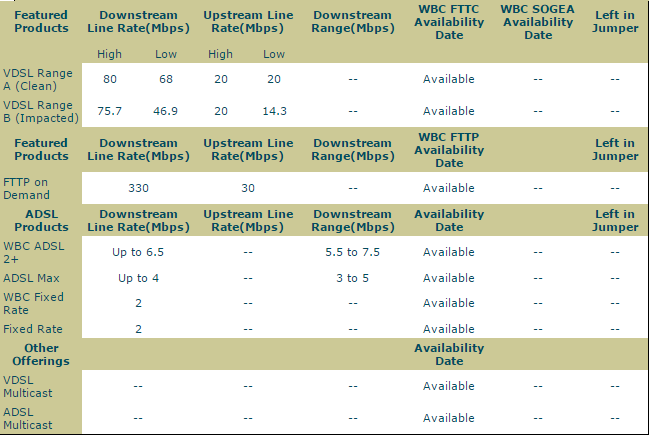Click the 75.7 downstream high value

(x=109, y=111)
